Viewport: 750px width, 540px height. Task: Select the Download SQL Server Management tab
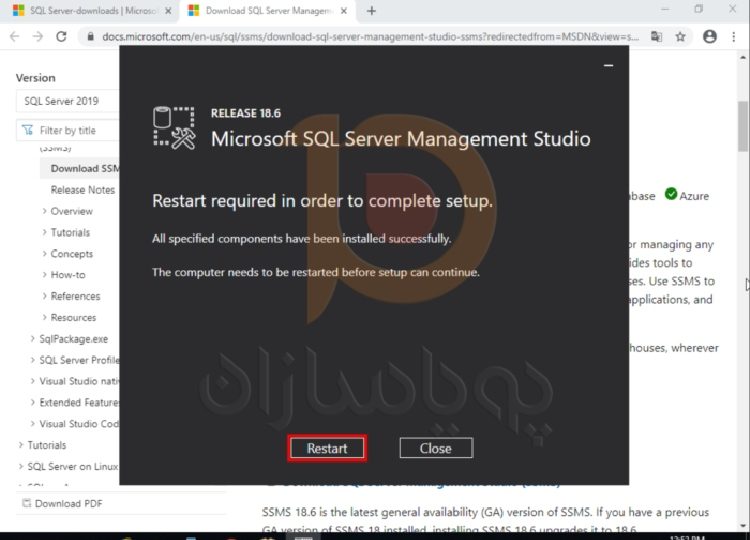click(265, 11)
